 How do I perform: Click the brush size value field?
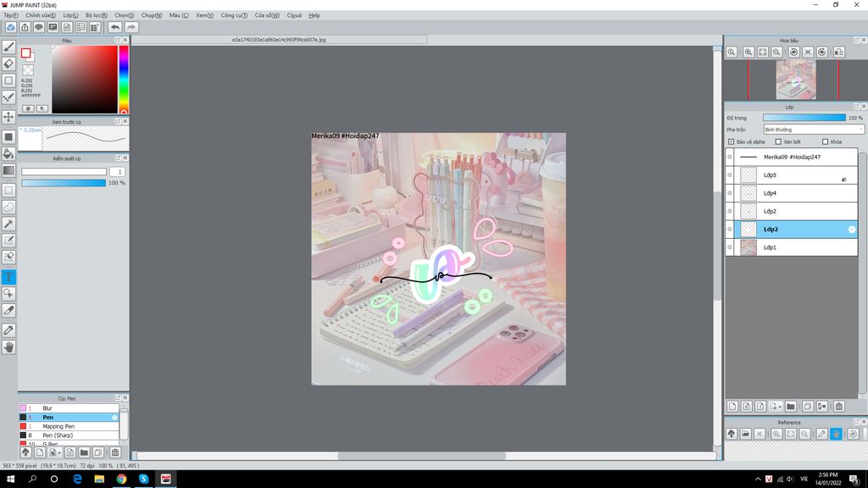point(117,172)
